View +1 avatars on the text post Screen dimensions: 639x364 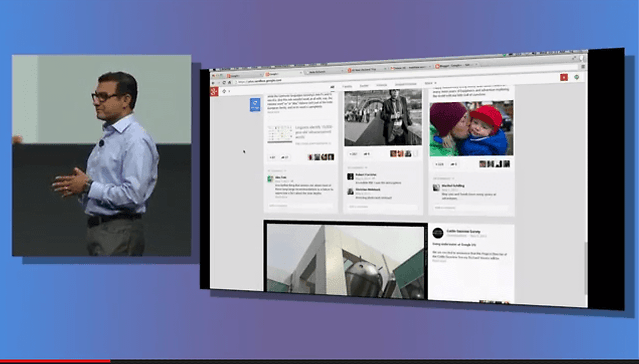coord(321,157)
